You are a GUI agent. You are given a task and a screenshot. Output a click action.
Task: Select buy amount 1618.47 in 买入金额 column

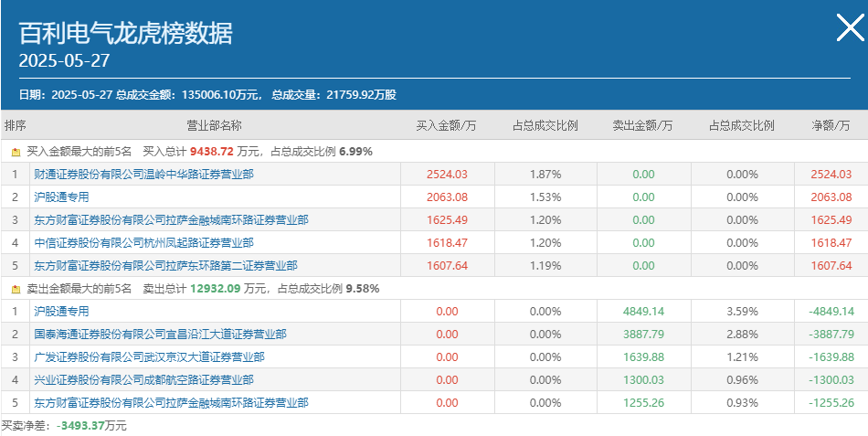448,242
